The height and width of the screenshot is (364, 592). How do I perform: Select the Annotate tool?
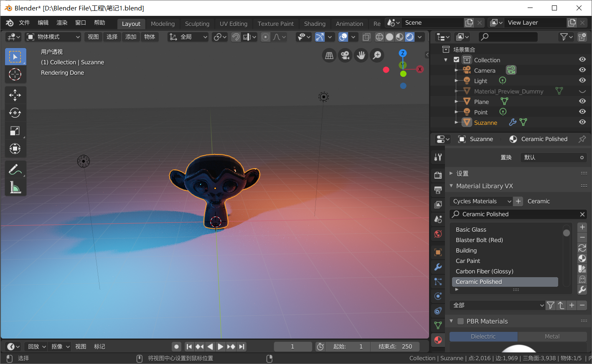(15, 169)
